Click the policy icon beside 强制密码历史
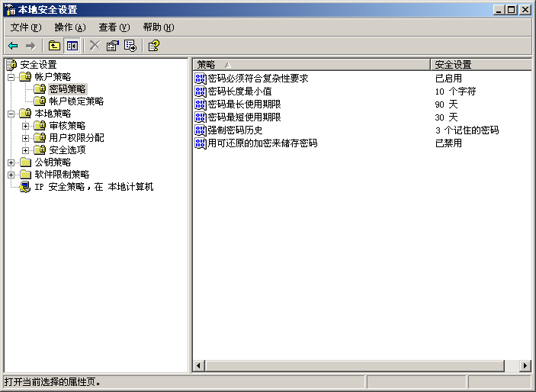The width and height of the screenshot is (536, 392). [201, 130]
